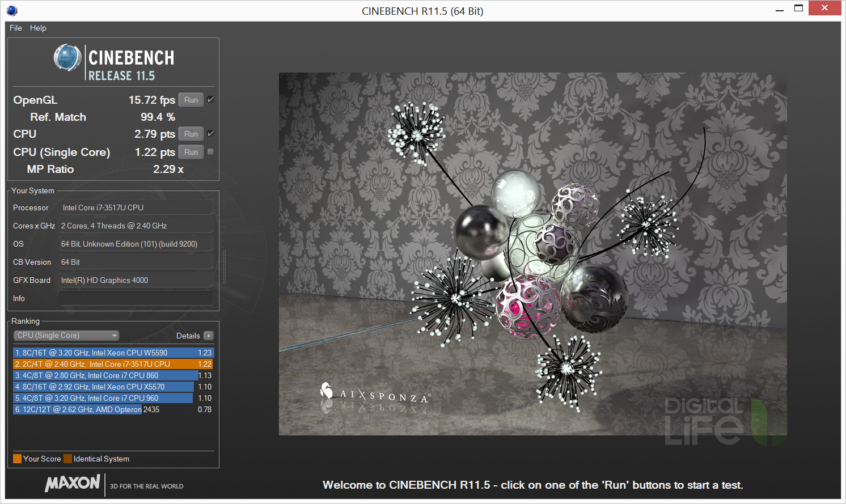The image size is (846, 504).
Task: Select the Intel Core i7-3517U ranking row
Action: pos(113,364)
